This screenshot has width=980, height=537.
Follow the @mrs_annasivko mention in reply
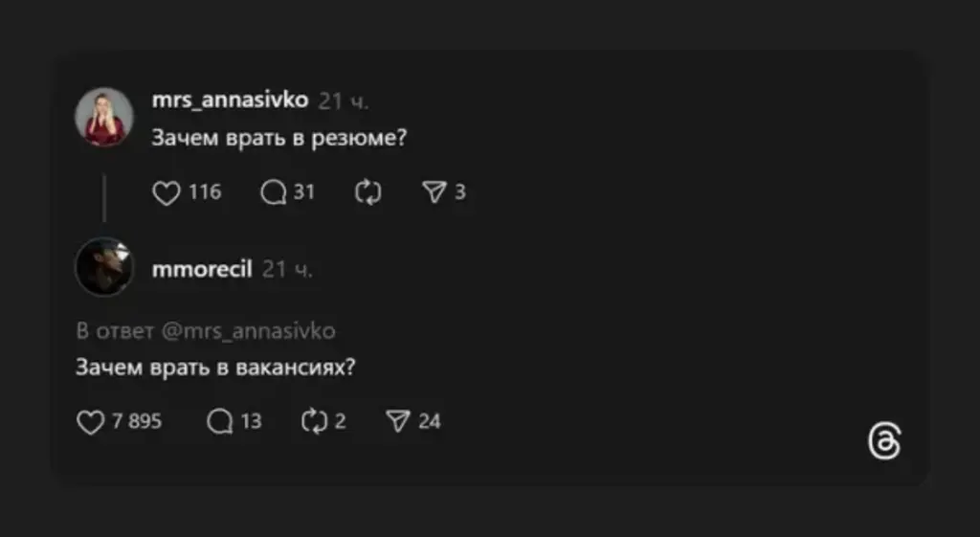[248, 331]
